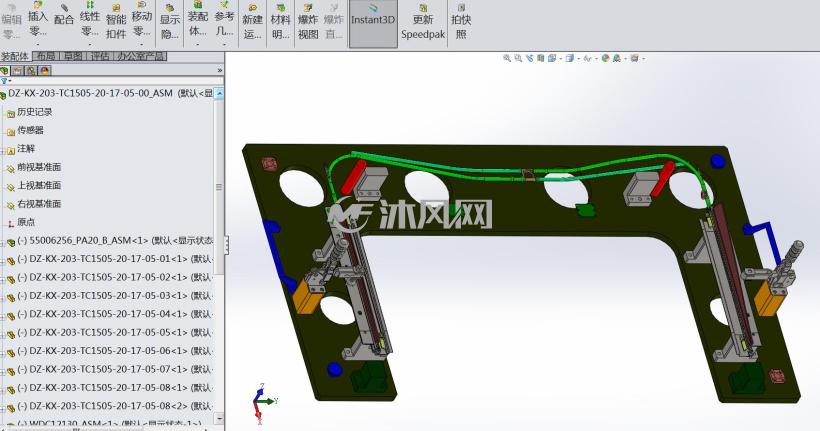
Task: Select DZ-KX-203-TC1505-20-17-05-05<1> component
Action: [110, 332]
